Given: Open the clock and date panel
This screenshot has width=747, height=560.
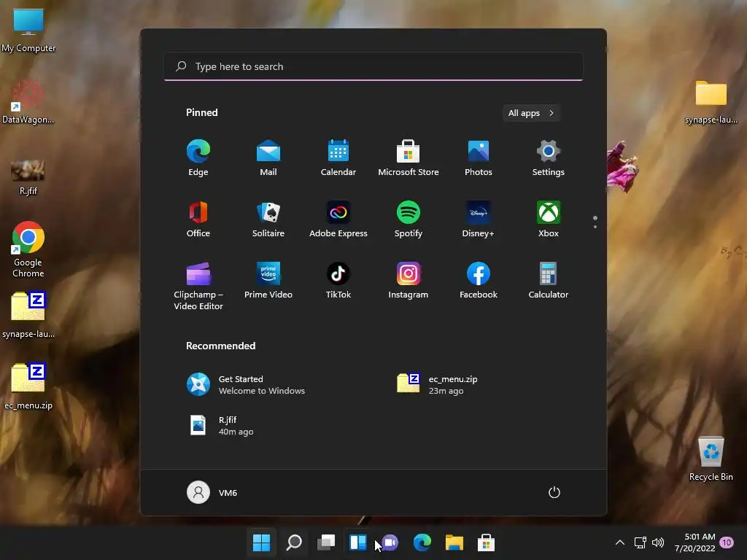Looking at the screenshot, I should coord(695,542).
